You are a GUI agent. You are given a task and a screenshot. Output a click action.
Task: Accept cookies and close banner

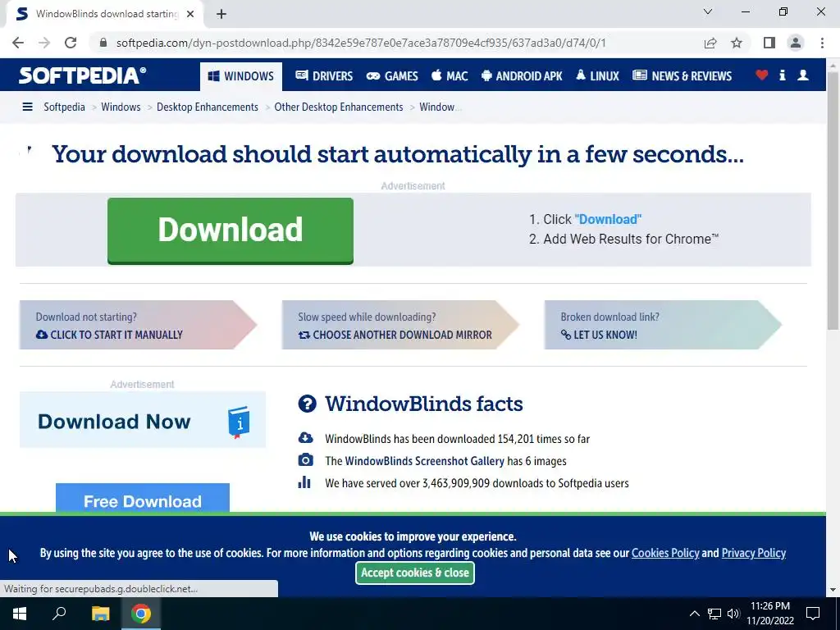[414, 573]
